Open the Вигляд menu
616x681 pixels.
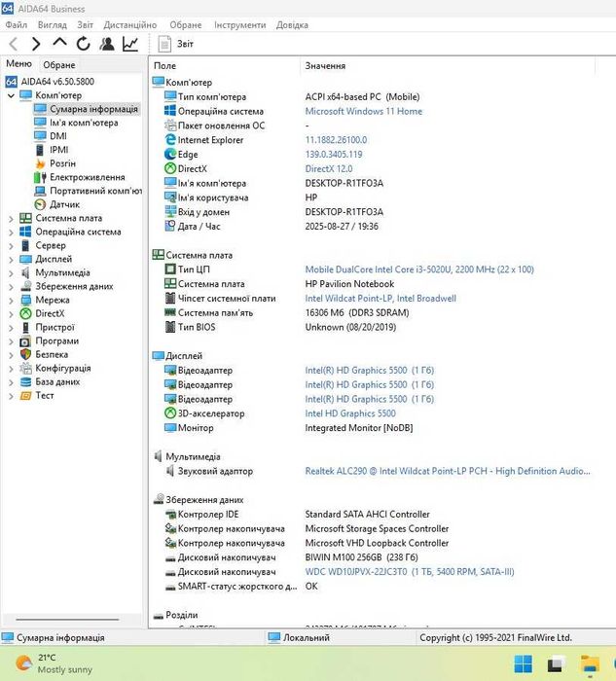click(53, 24)
